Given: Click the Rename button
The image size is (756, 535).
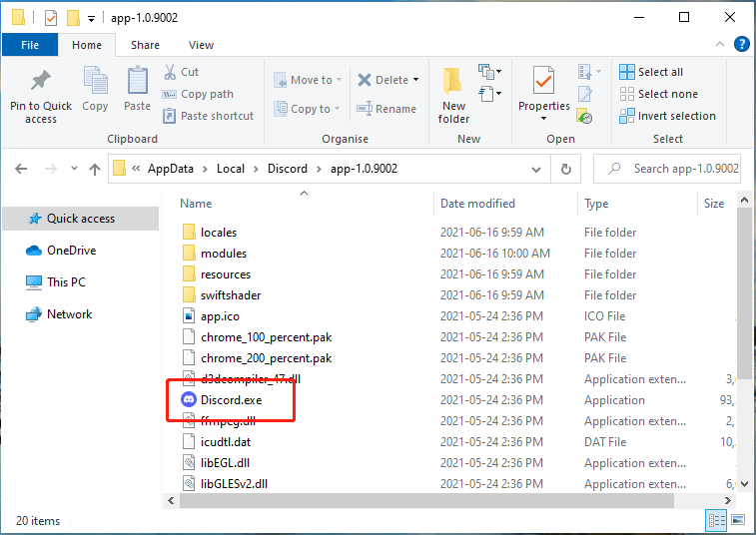Looking at the screenshot, I should (386, 109).
